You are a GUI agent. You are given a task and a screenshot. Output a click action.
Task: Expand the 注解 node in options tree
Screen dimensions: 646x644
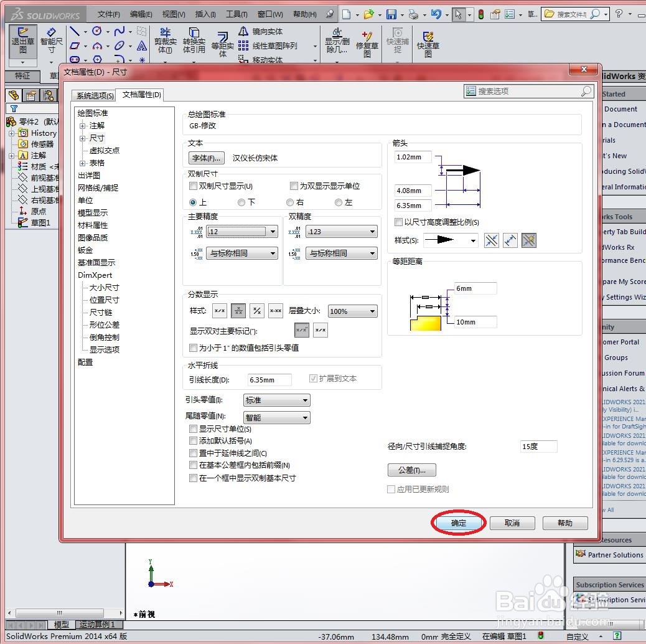pos(82,126)
